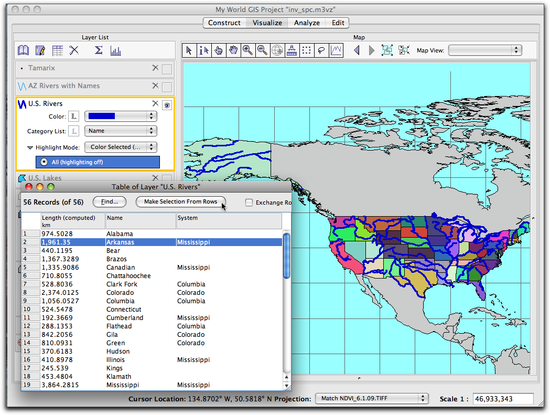This screenshot has height=415, width=550.
Task: Tick the Exchange Rows checkbox in table window
Action: click(x=249, y=202)
